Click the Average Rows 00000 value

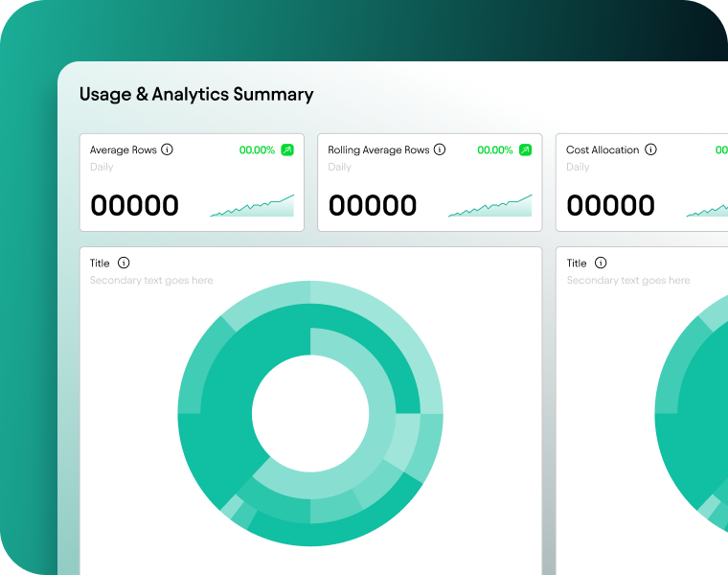135,205
